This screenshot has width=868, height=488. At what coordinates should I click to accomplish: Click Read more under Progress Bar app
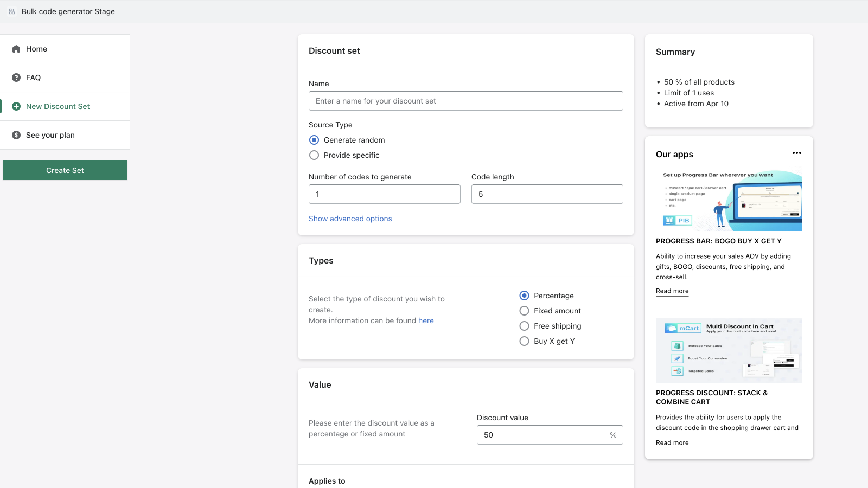pyautogui.click(x=672, y=291)
